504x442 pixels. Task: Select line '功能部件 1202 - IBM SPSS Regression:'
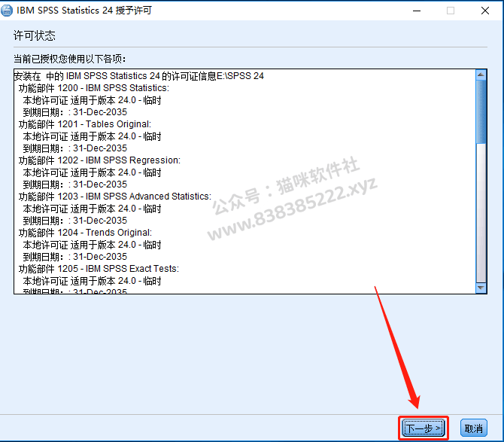pyautogui.click(x=99, y=160)
